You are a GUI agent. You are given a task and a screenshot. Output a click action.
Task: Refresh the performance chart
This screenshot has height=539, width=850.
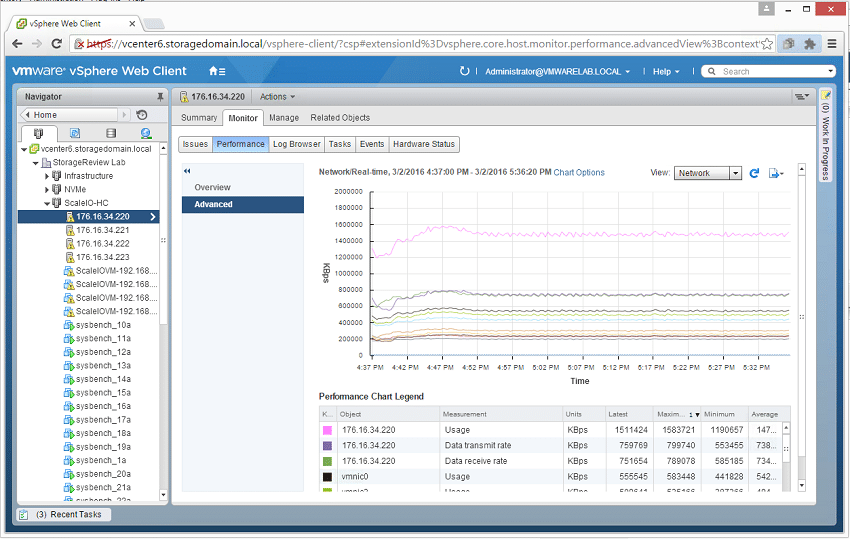pyautogui.click(x=754, y=173)
